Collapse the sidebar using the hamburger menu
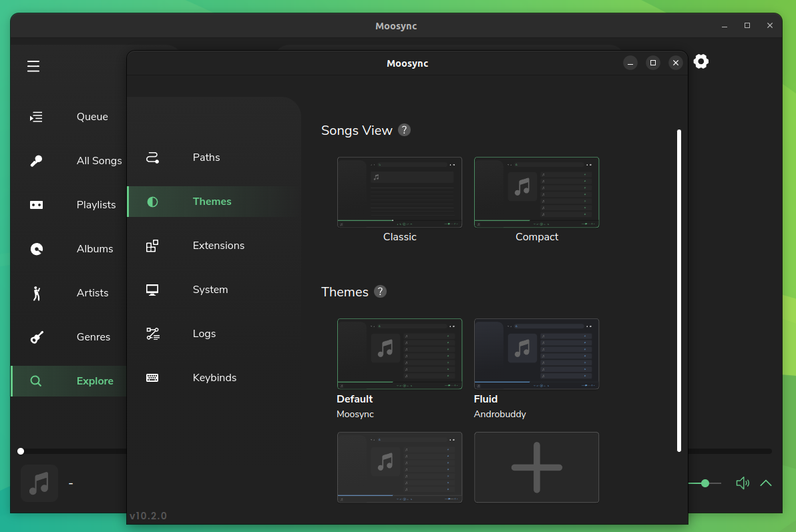This screenshot has height=532, width=796. [x=33, y=66]
